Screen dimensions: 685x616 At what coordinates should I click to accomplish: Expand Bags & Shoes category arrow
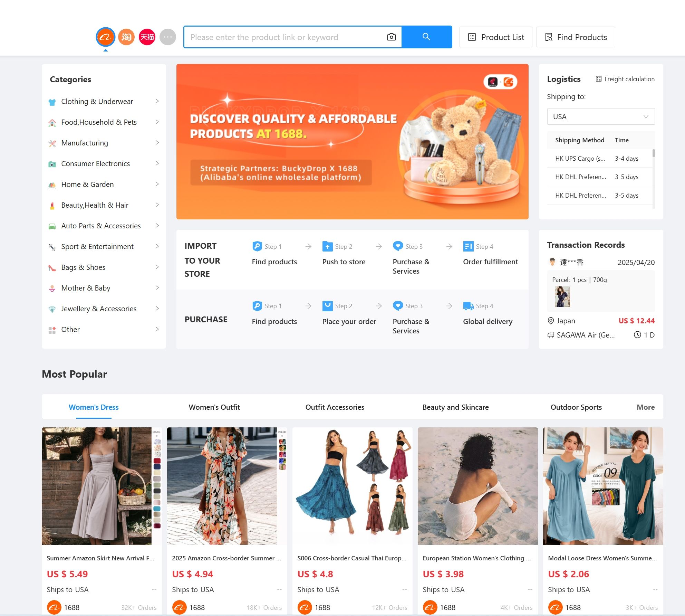click(x=157, y=267)
